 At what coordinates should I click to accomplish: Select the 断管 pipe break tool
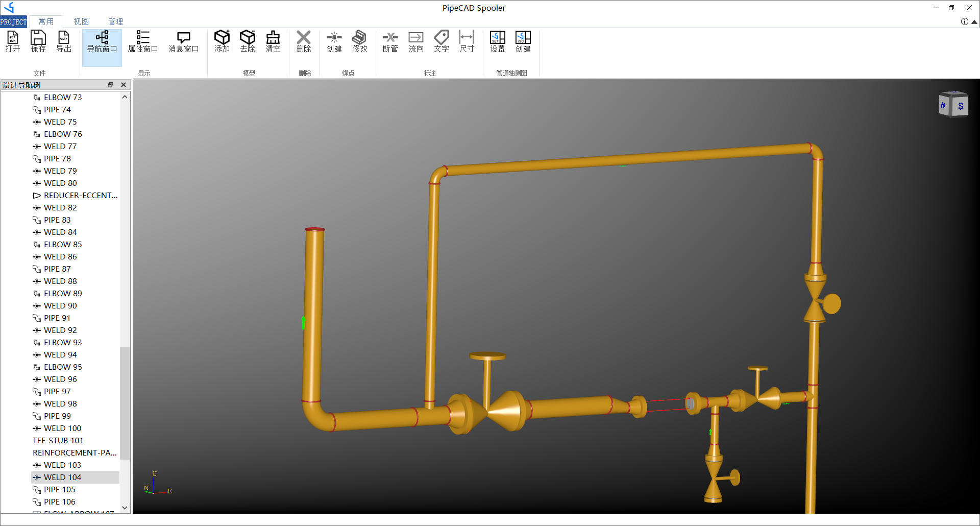[390, 41]
